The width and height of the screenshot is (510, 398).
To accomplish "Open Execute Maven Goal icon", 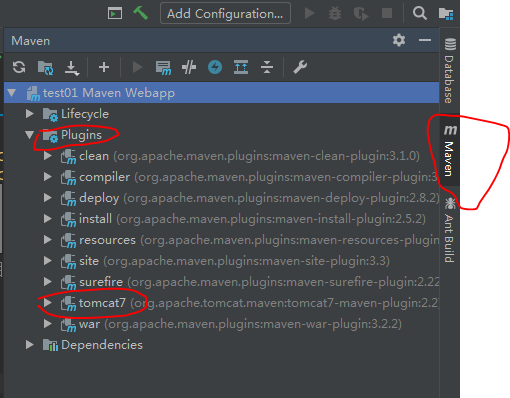I will pos(163,68).
